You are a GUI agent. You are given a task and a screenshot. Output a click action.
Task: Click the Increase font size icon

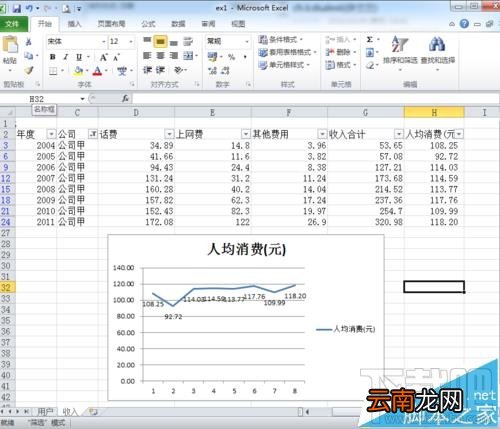(x=103, y=57)
